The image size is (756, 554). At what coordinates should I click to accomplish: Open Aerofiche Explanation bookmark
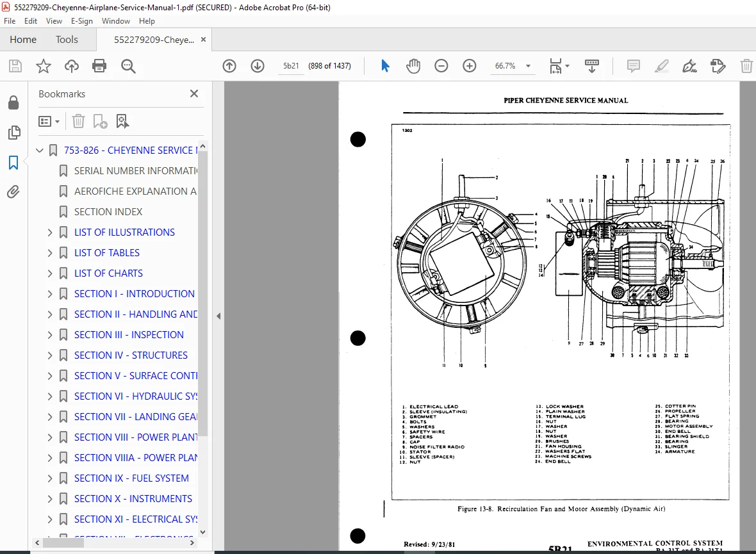pos(135,191)
